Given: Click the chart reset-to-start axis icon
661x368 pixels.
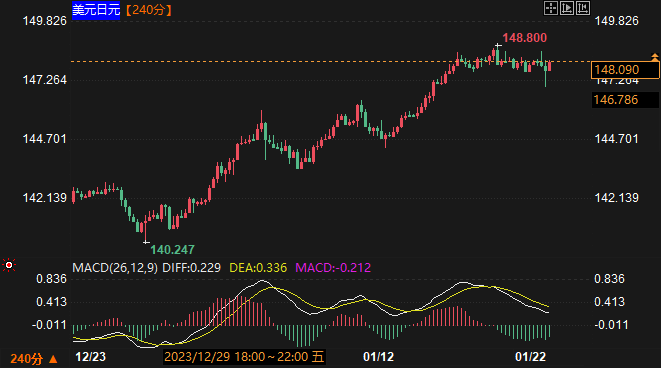Looking at the screenshot, I should [x=583, y=8].
